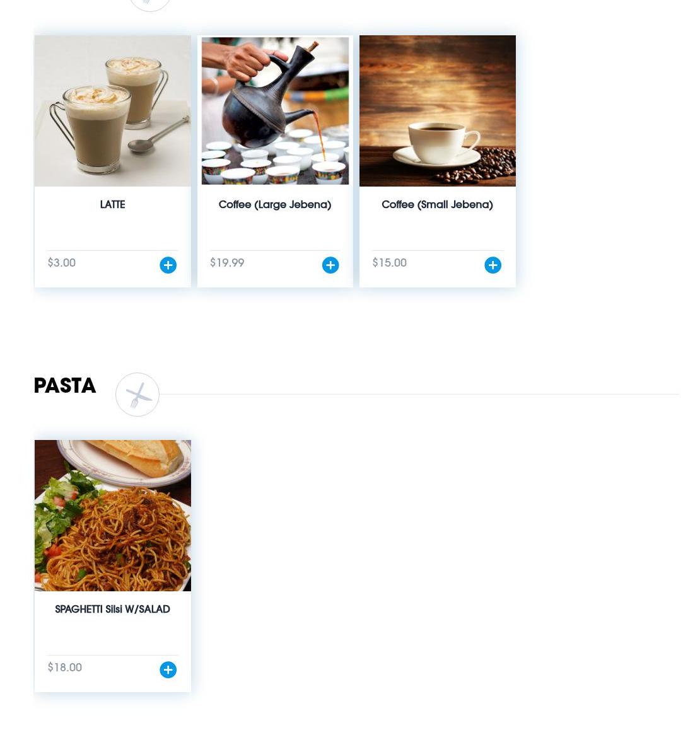
Task: Add Coffee (Small Jebena) using plus icon
Action: coord(493,265)
